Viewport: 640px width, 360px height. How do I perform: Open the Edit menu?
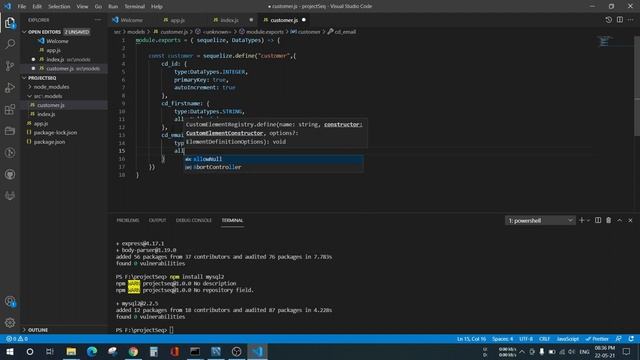[37, 6]
